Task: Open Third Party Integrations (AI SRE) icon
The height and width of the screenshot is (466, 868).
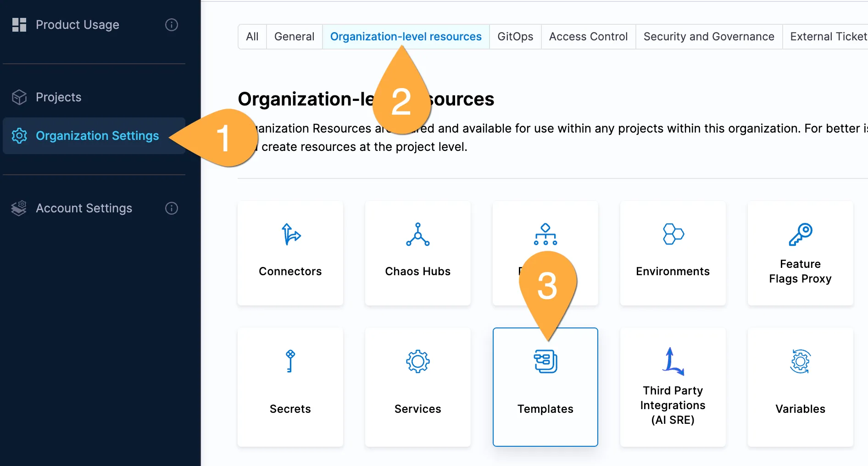Action: click(x=673, y=361)
